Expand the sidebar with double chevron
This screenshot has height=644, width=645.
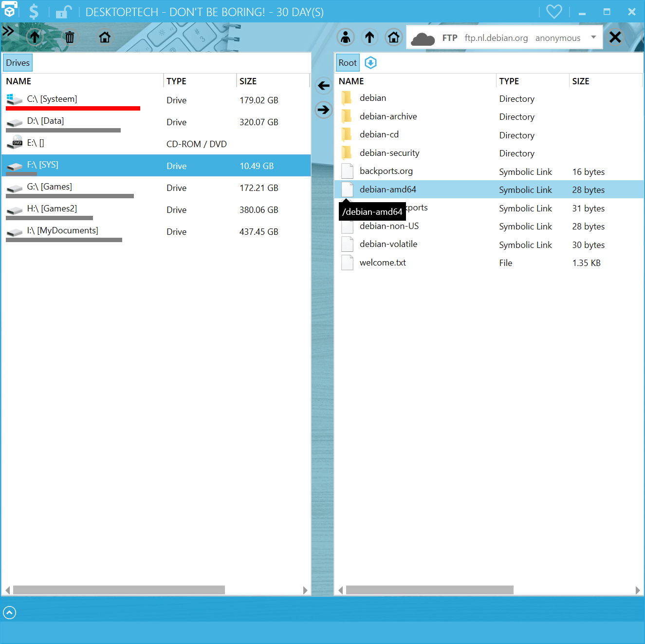tap(8, 32)
